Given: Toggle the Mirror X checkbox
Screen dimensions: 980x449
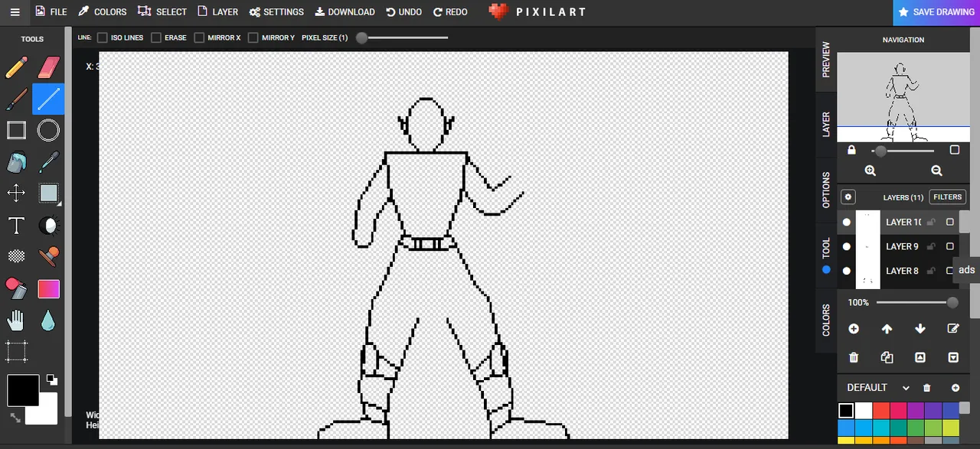Looking at the screenshot, I should [199, 37].
